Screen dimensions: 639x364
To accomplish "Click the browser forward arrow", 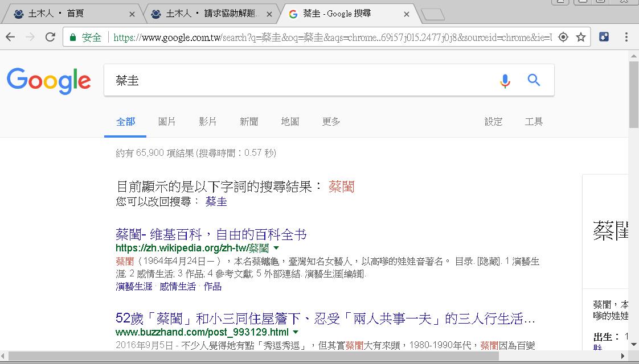I will click(30, 37).
